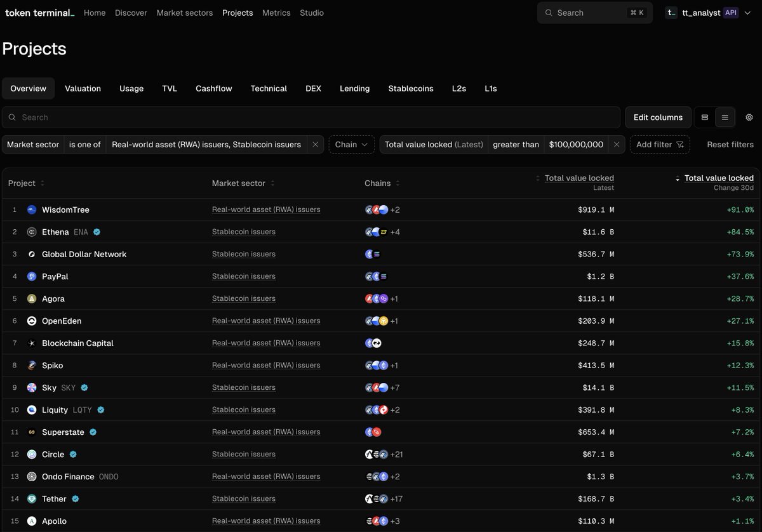Click the Global Dollar Network logo icon
Screen dimensions: 762x532
(x=32, y=254)
